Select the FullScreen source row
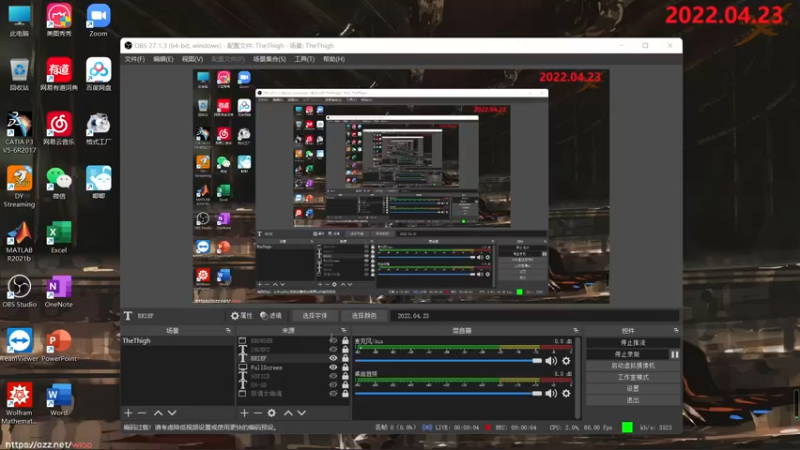This screenshot has width=800, height=450. (x=293, y=367)
